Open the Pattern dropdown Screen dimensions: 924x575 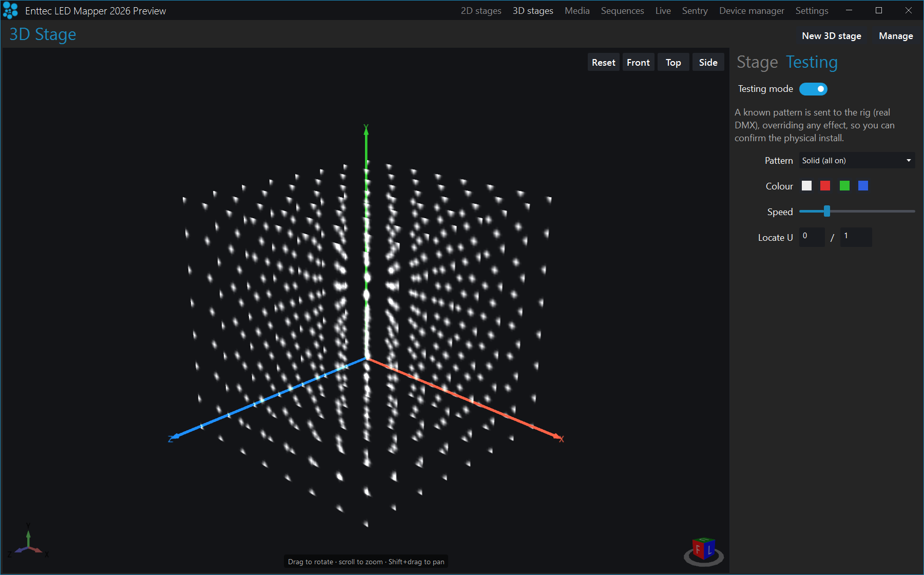click(x=857, y=160)
